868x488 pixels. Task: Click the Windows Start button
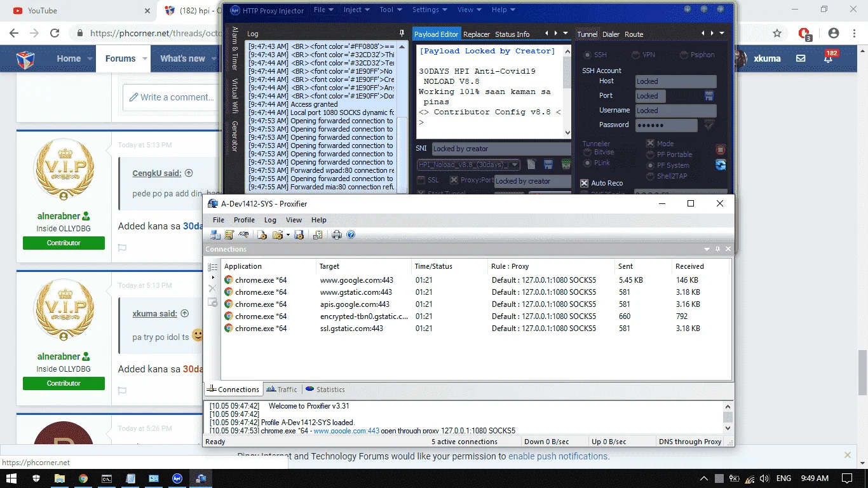[x=11, y=478]
